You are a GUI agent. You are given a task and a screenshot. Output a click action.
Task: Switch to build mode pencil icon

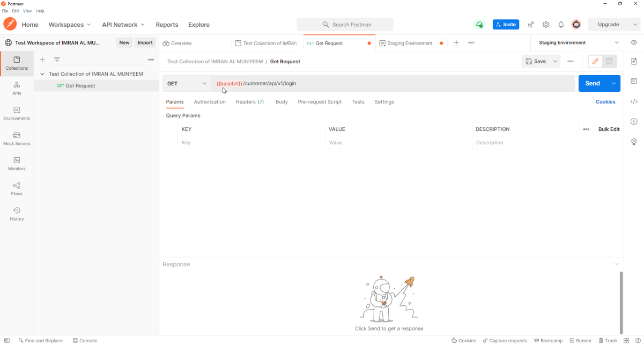(595, 62)
